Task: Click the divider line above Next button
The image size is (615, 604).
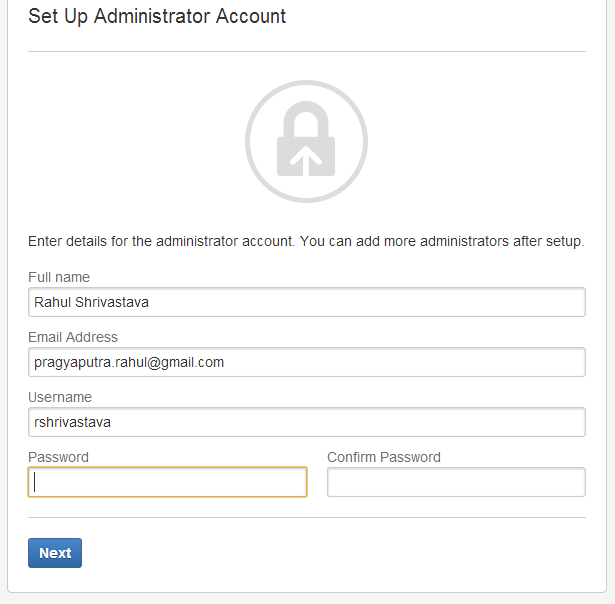Action: pyautogui.click(x=307, y=518)
